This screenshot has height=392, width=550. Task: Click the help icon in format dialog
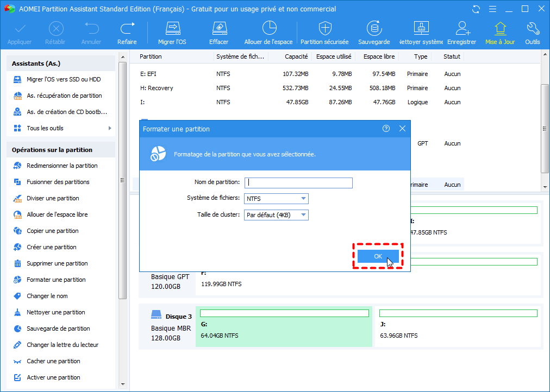[x=386, y=129]
